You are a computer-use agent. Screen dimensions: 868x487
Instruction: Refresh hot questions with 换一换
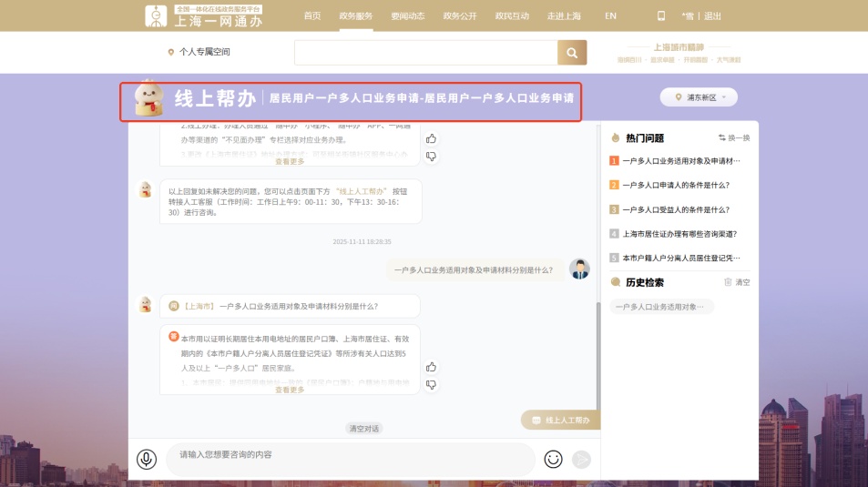(734, 137)
